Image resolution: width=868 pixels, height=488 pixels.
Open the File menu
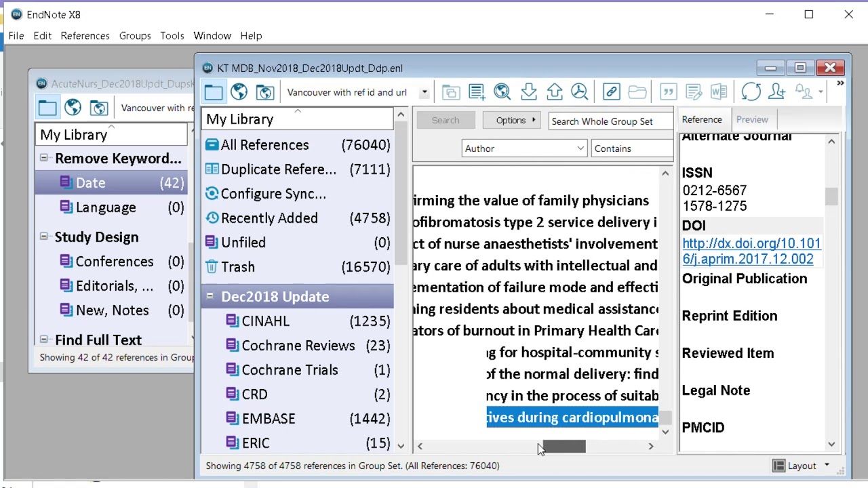16,35
